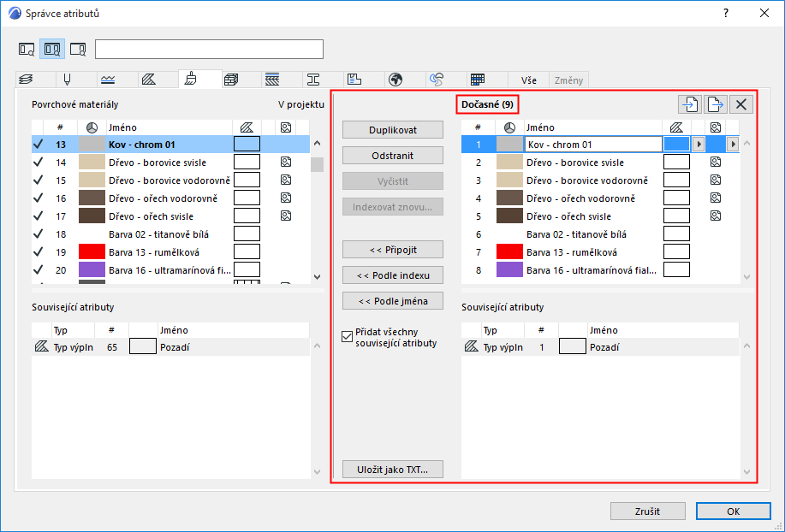Select right related attribute Pozadí row

tap(600, 347)
